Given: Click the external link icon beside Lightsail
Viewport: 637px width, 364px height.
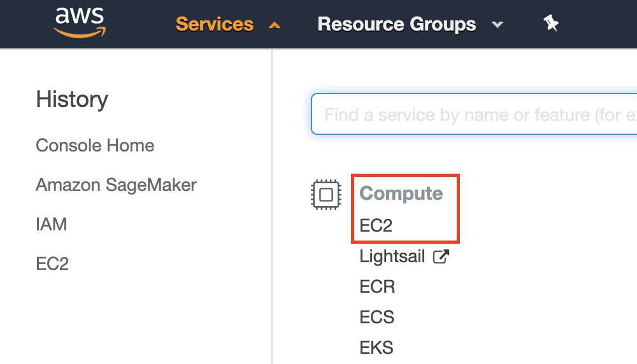Looking at the screenshot, I should [441, 256].
